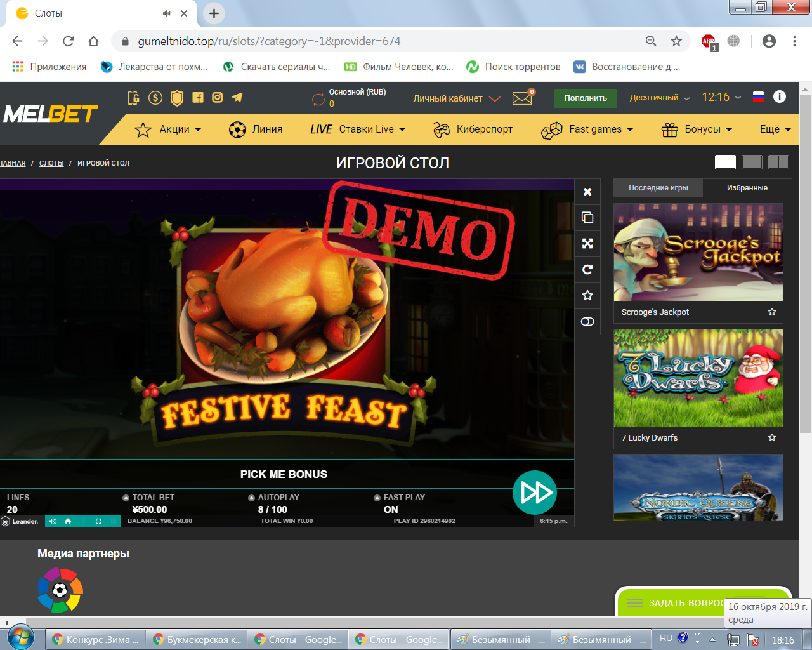The height and width of the screenshot is (650, 812).
Task: Open Приложения bookmarks shortcut
Action: tap(49, 67)
